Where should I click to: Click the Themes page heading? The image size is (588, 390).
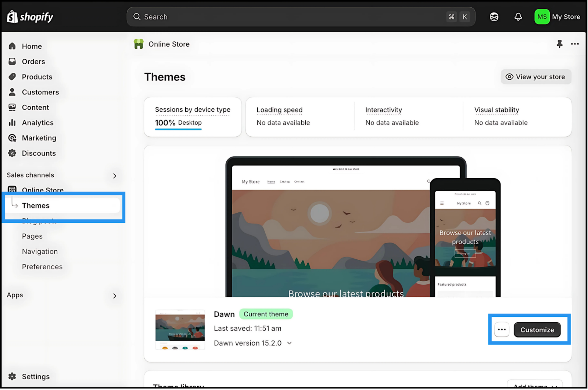(165, 77)
